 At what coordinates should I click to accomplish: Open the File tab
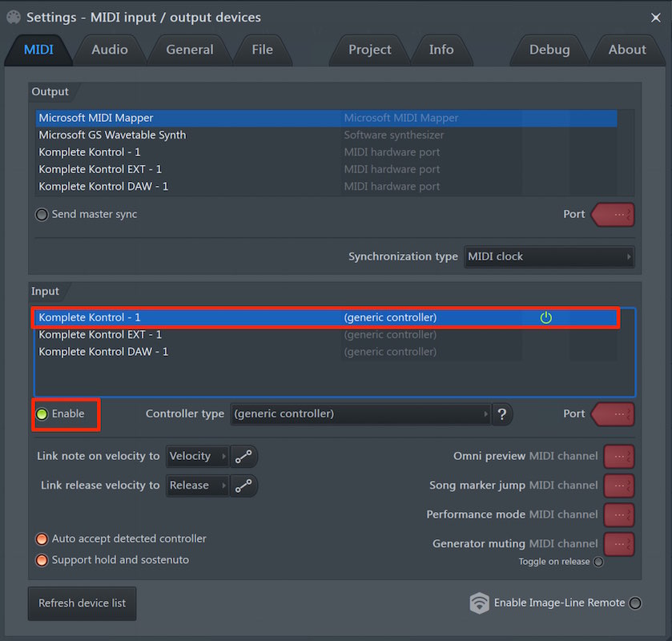pyautogui.click(x=262, y=50)
